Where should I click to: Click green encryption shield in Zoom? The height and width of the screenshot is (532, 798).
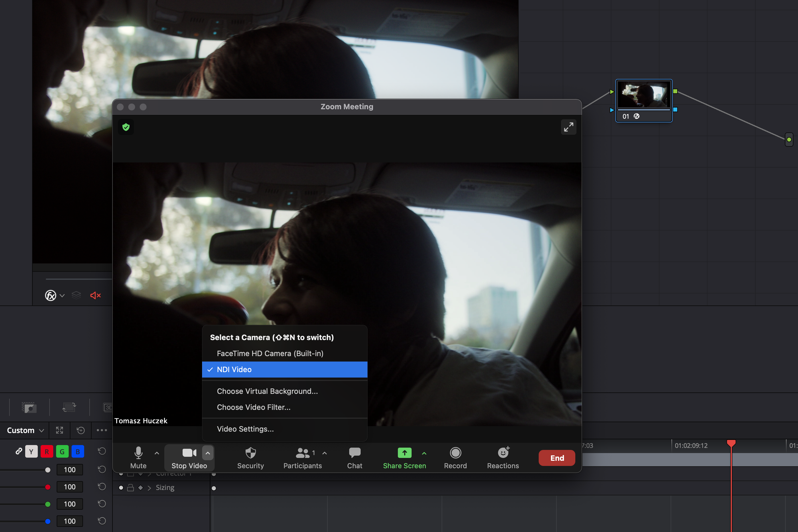click(x=126, y=127)
